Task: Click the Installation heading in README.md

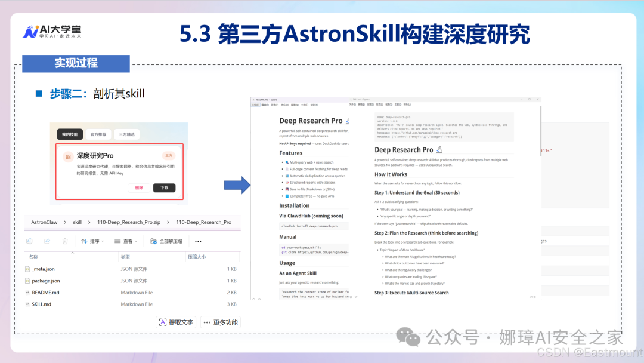Action: (295, 205)
